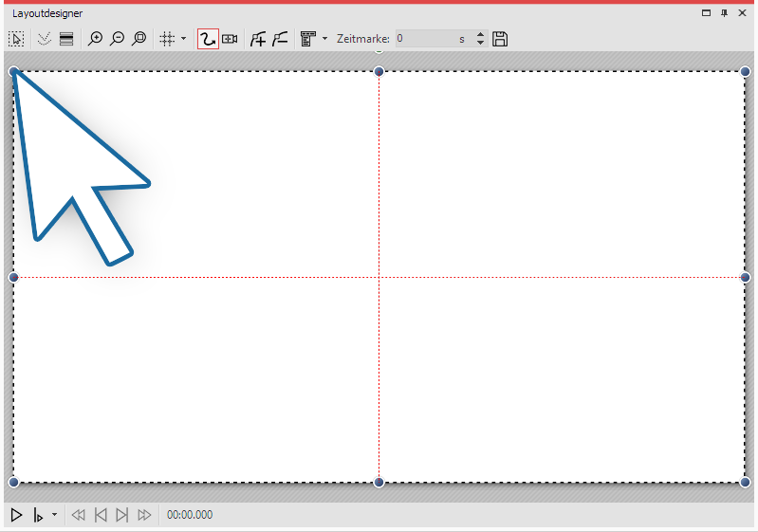Click the remove keyframe marker icon
Viewport: 758px width, 532px height.
280,39
